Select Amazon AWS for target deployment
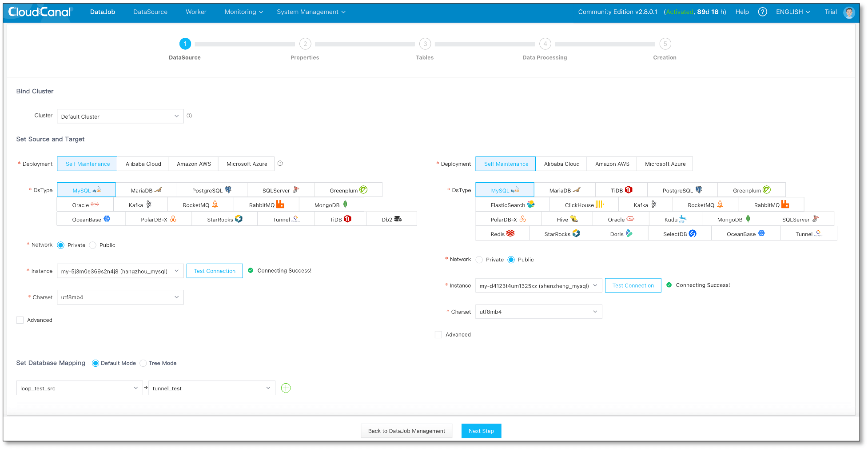Image resolution: width=868 pixels, height=449 pixels. tap(612, 164)
